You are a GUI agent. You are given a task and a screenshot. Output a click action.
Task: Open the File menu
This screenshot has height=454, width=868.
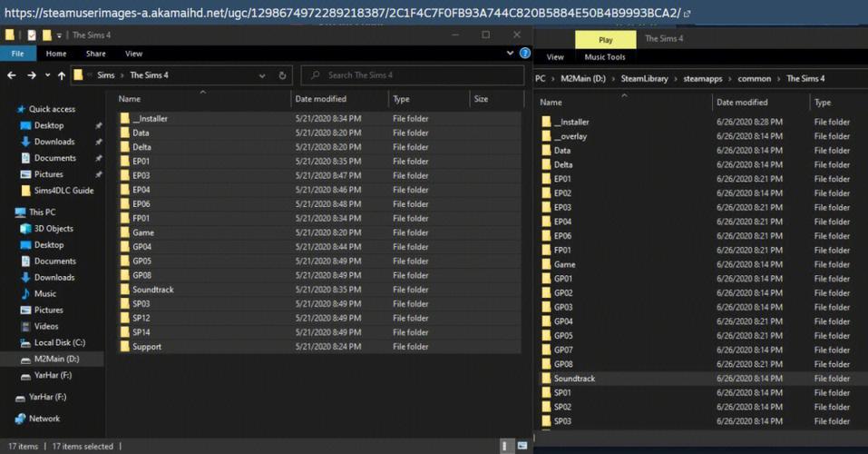point(17,54)
